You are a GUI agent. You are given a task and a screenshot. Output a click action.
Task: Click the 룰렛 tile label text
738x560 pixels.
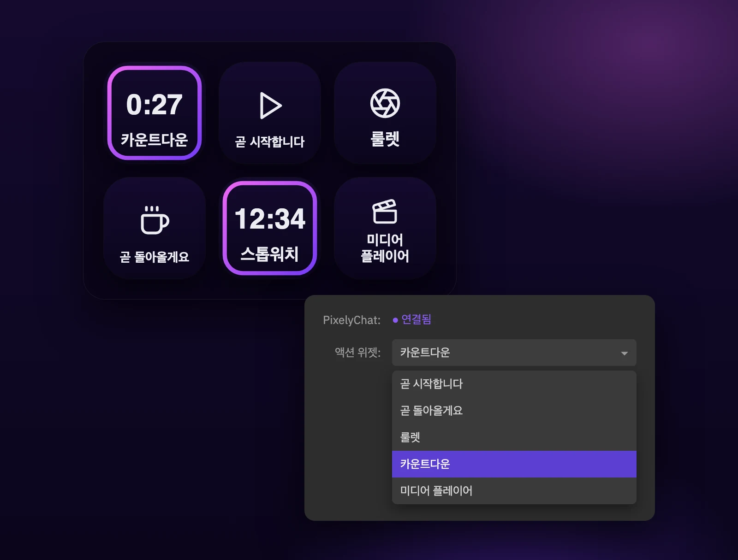tap(385, 139)
